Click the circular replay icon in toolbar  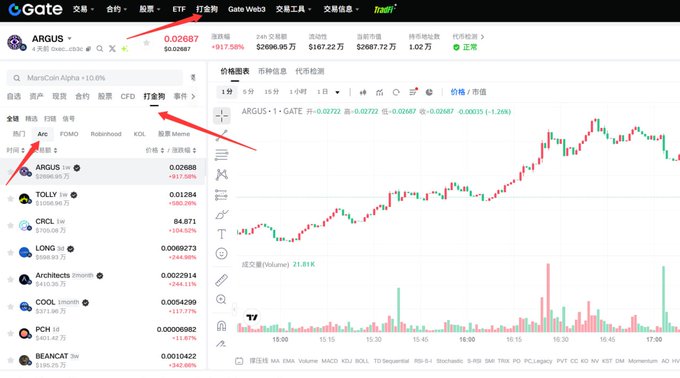tap(396, 92)
